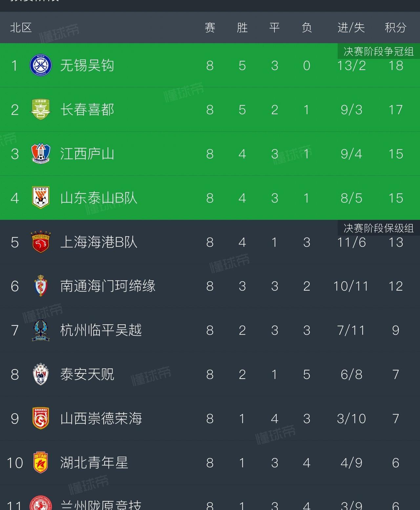Open the 长春喜都 team badge
This screenshot has width=420, height=510.
pos(41,109)
